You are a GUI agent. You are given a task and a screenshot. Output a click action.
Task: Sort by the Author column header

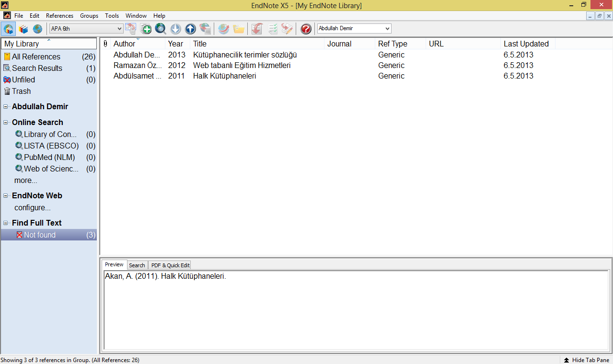tap(138, 44)
